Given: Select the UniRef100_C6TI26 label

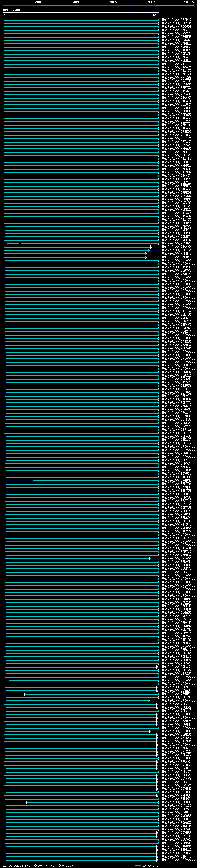Looking at the screenshot, I should pos(176,138).
